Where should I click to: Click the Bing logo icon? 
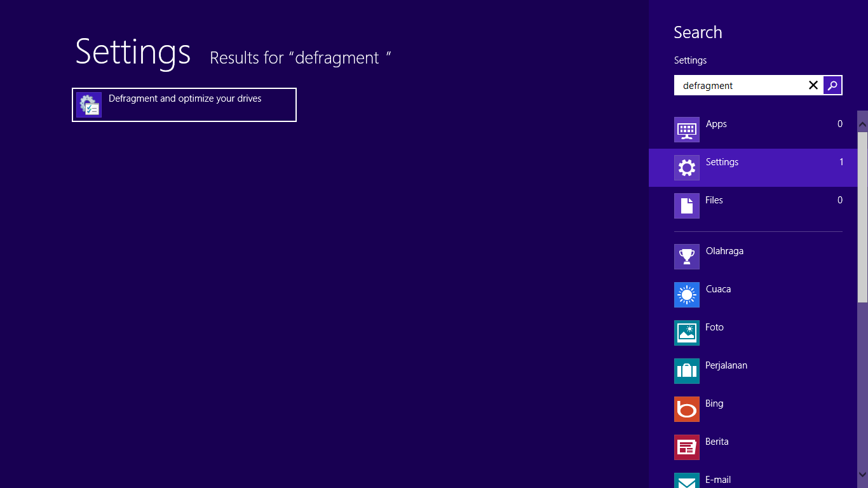pyautogui.click(x=687, y=409)
